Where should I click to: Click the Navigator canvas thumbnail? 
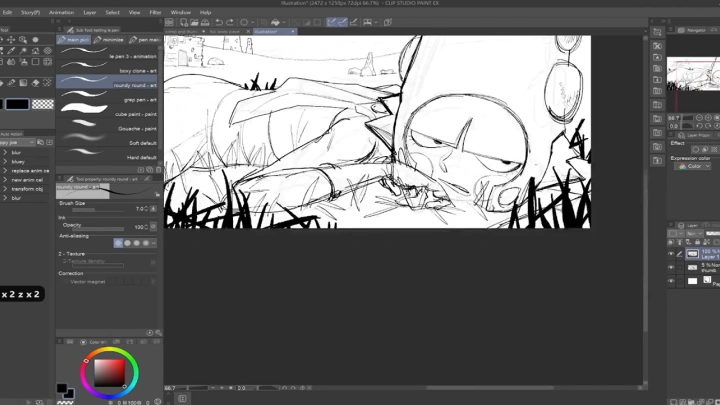[693, 73]
